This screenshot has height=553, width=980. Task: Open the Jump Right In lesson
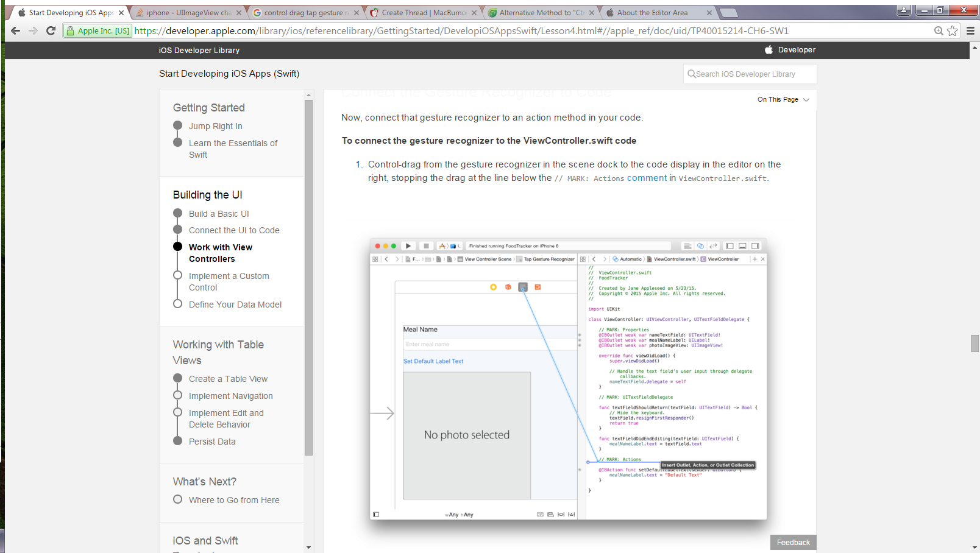pyautogui.click(x=216, y=126)
